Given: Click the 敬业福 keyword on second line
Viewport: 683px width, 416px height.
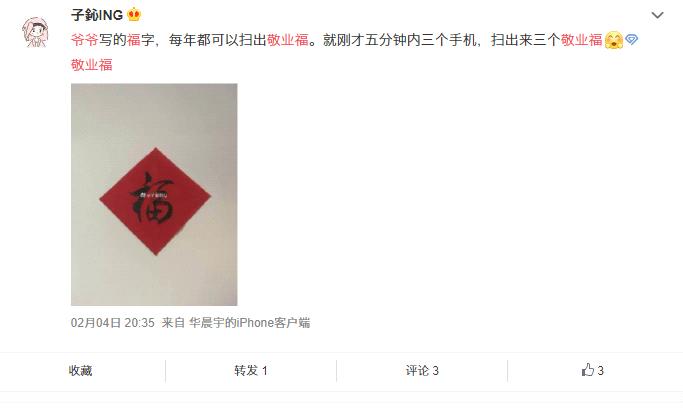Looking at the screenshot, I should pos(91,64).
